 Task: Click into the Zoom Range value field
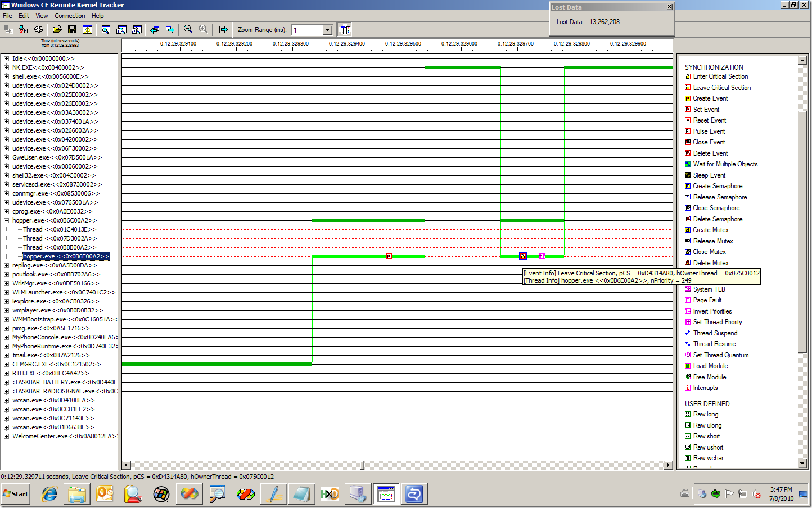tap(308, 30)
